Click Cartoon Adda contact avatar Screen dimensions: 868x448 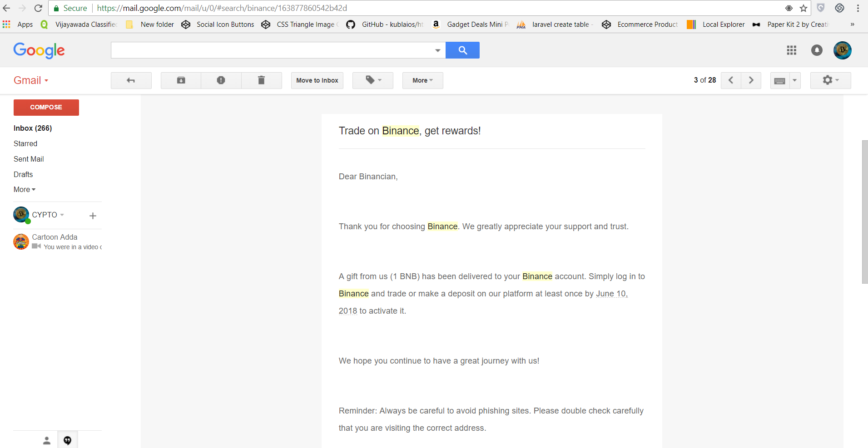(21, 241)
